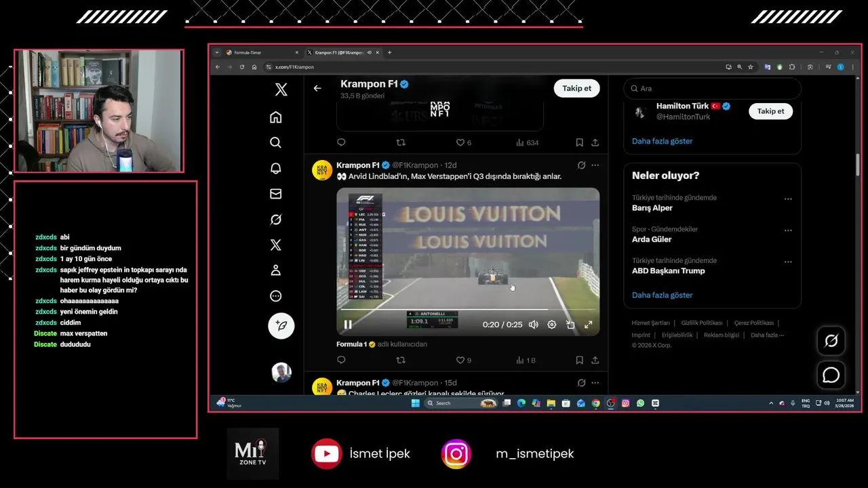Open more options for Barış Alper trend

pos(788,199)
